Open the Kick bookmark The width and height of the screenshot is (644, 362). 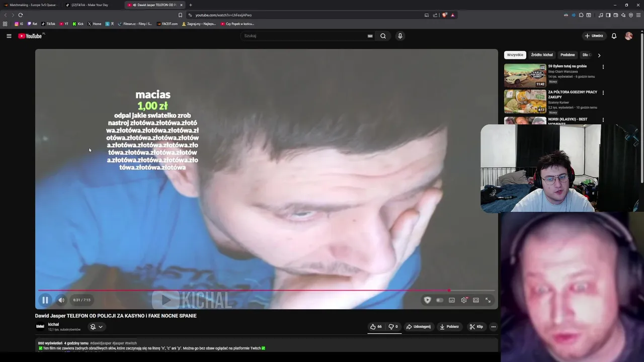coord(78,24)
